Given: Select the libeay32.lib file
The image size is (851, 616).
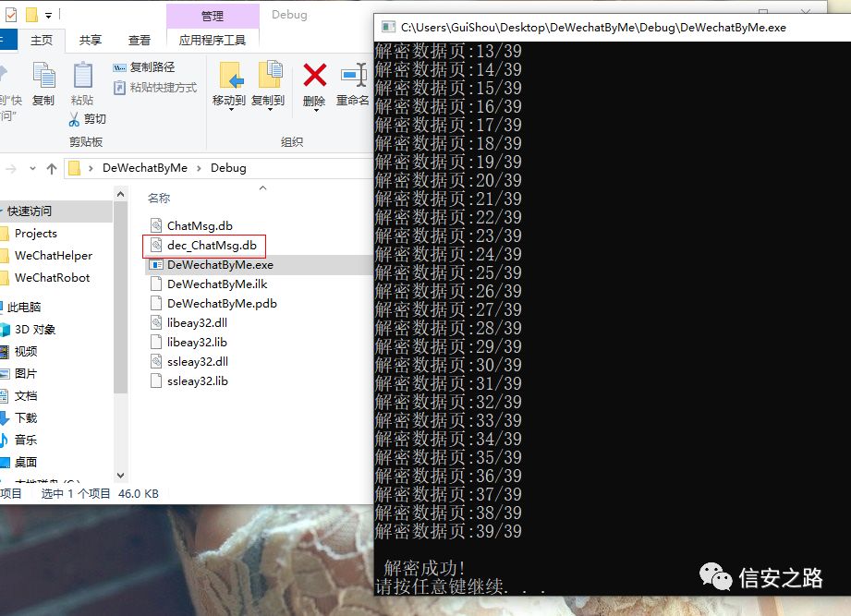Looking at the screenshot, I should (x=197, y=342).
